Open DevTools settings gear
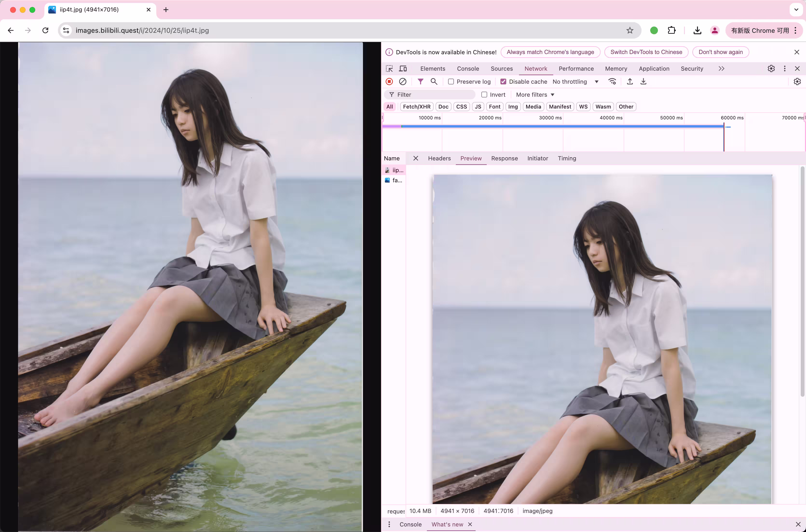The height and width of the screenshot is (532, 806). (x=771, y=68)
